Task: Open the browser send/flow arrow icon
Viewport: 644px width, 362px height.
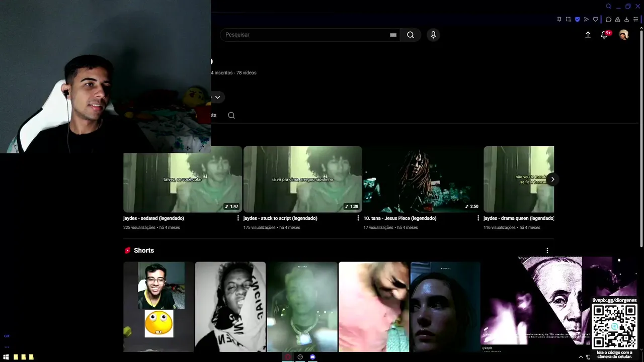Action: (x=586, y=20)
